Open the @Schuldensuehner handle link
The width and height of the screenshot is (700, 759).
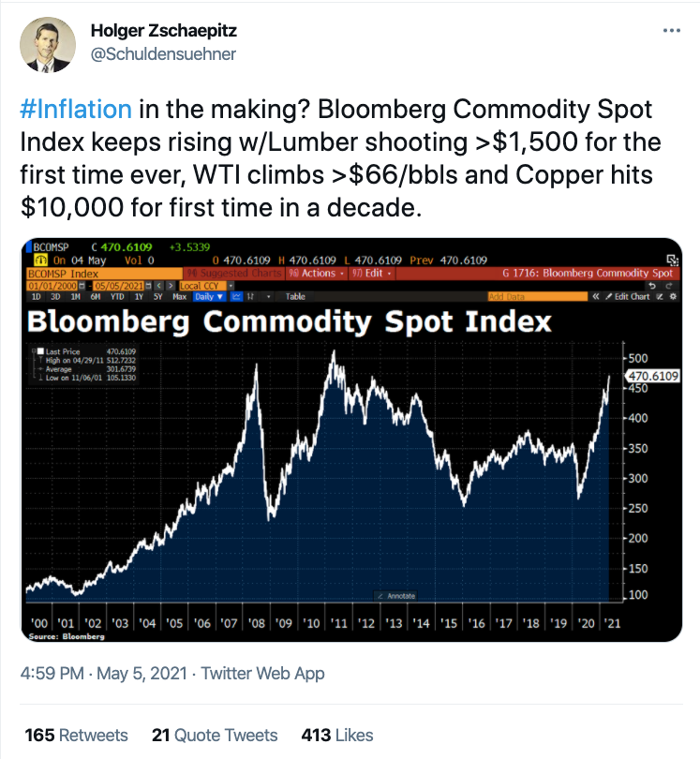pos(163,53)
